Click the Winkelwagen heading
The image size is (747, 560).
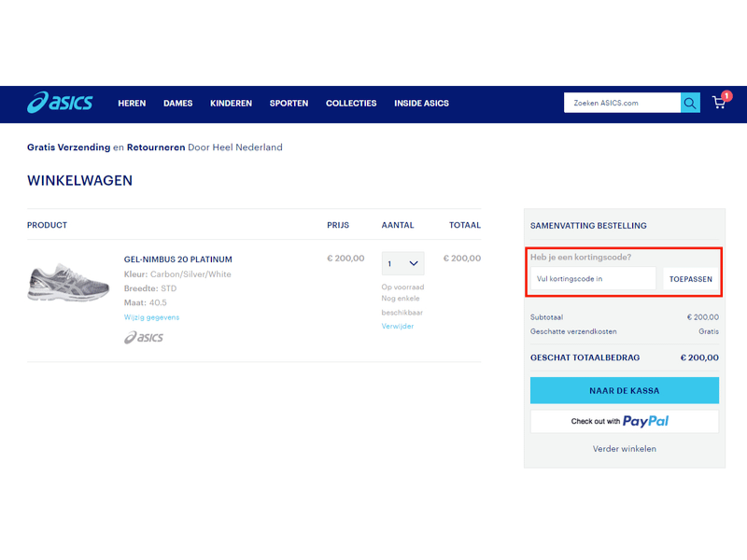(x=79, y=180)
